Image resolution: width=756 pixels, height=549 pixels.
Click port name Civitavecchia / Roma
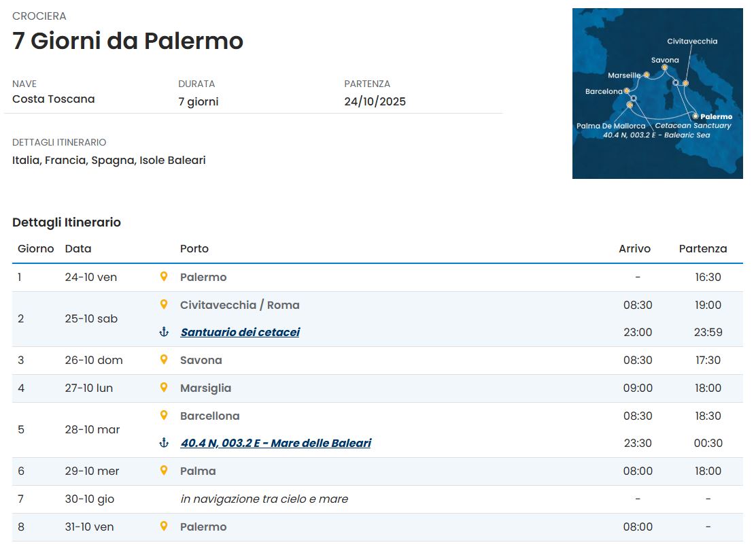pyautogui.click(x=239, y=305)
